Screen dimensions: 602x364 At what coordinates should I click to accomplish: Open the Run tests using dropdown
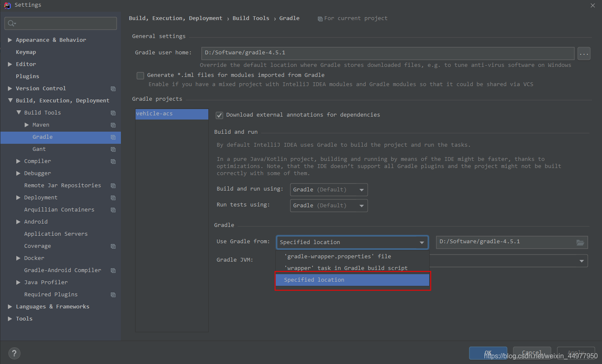pos(329,206)
